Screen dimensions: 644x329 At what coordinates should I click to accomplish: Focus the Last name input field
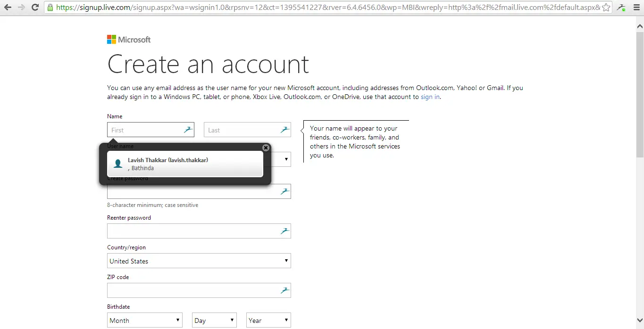pyautogui.click(x=247, y=130)
